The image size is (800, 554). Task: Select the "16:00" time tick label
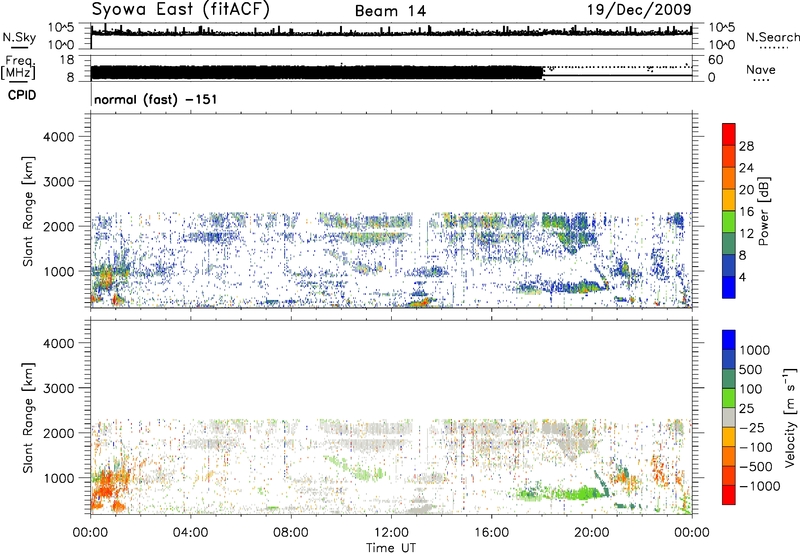click(x=491, y=533)
